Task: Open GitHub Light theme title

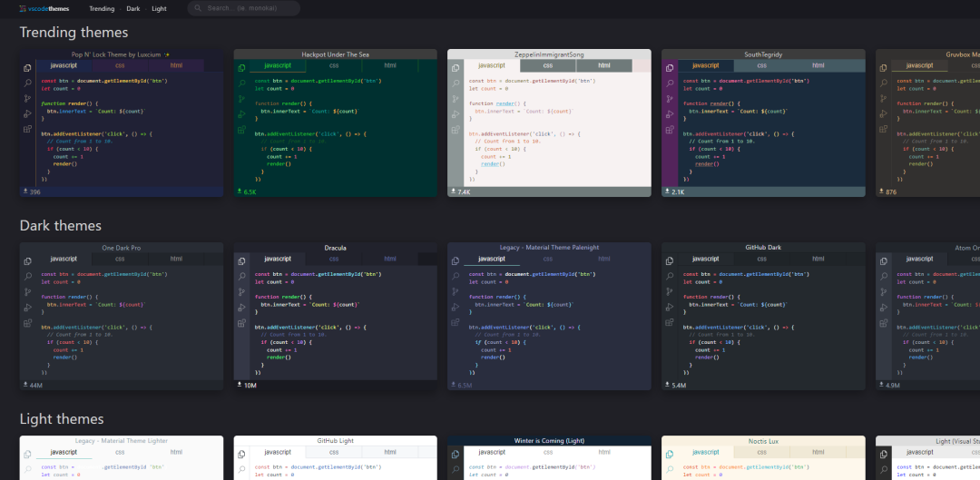Action: pos(335,441)
